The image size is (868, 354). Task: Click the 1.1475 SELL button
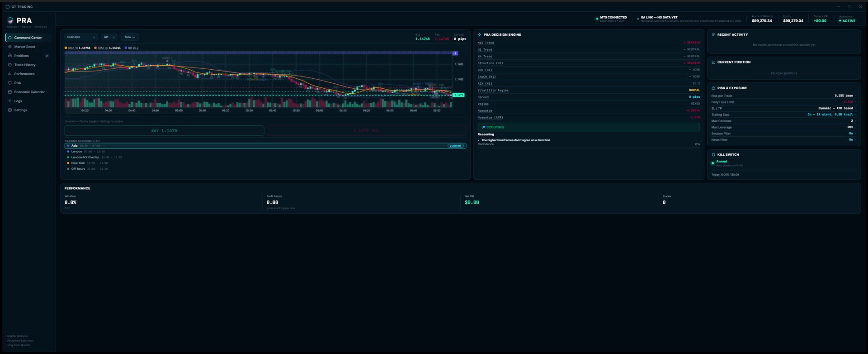coord(366,131)
